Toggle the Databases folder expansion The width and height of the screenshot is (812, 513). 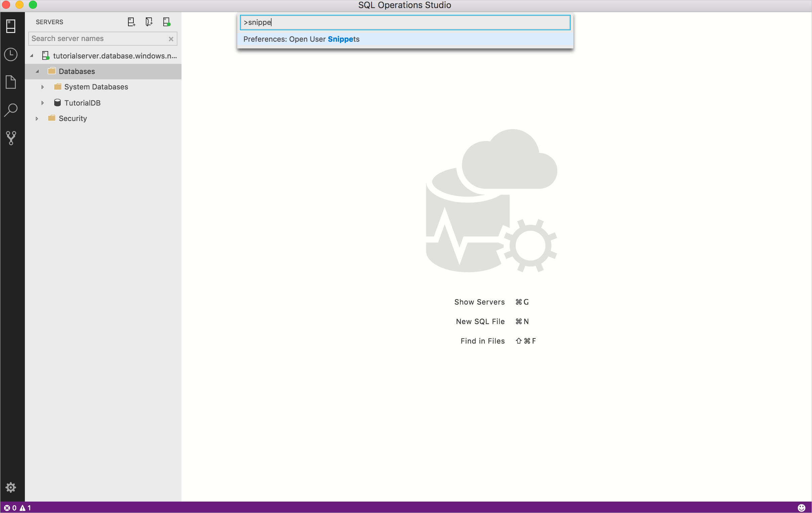click(37, 71)
